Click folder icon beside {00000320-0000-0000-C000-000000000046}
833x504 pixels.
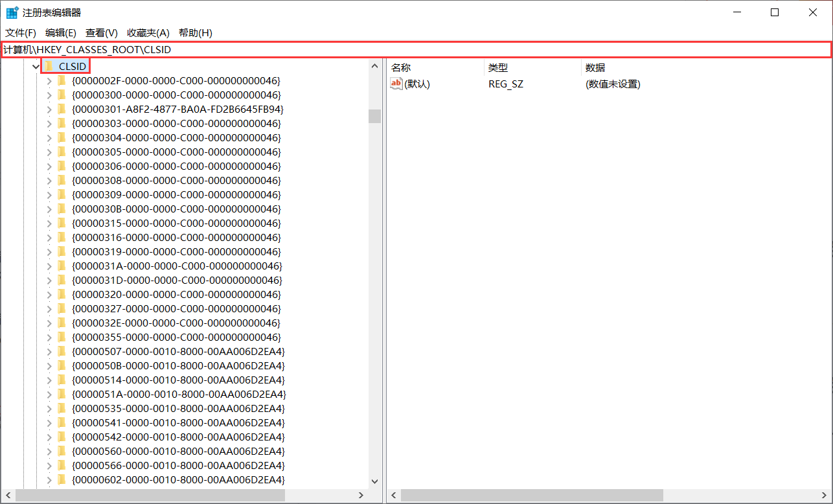(62, 294)
